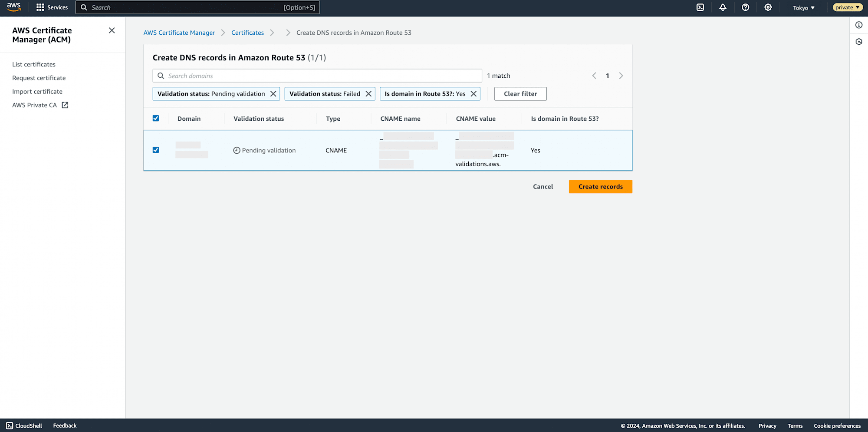Open the settings gear icon
868x432 pixels.
(x=768, y=7)
